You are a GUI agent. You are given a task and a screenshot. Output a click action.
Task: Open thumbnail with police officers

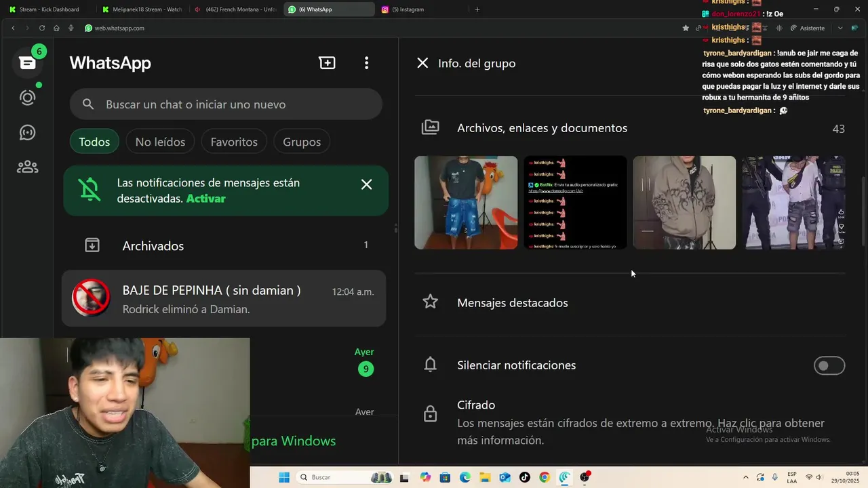[x=793, y=203]
